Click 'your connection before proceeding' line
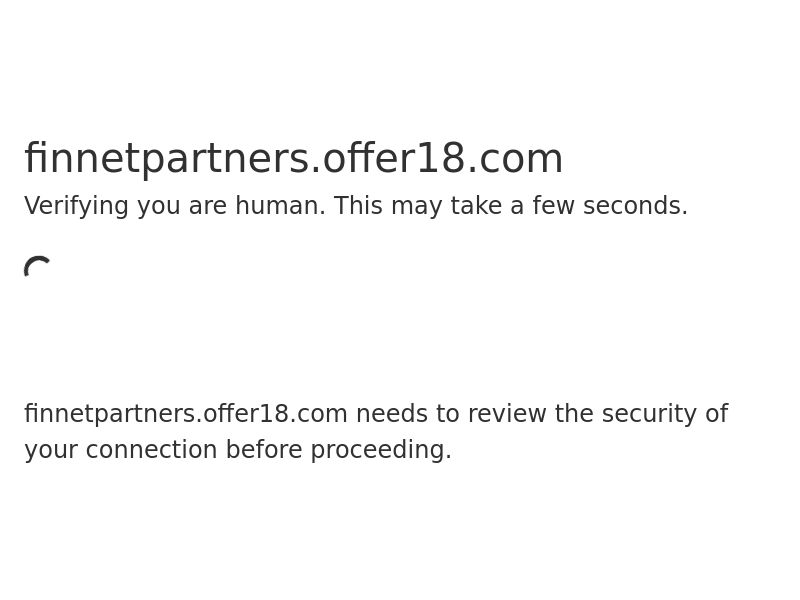Viewport: 800px width, 600px height. point(238,450)
